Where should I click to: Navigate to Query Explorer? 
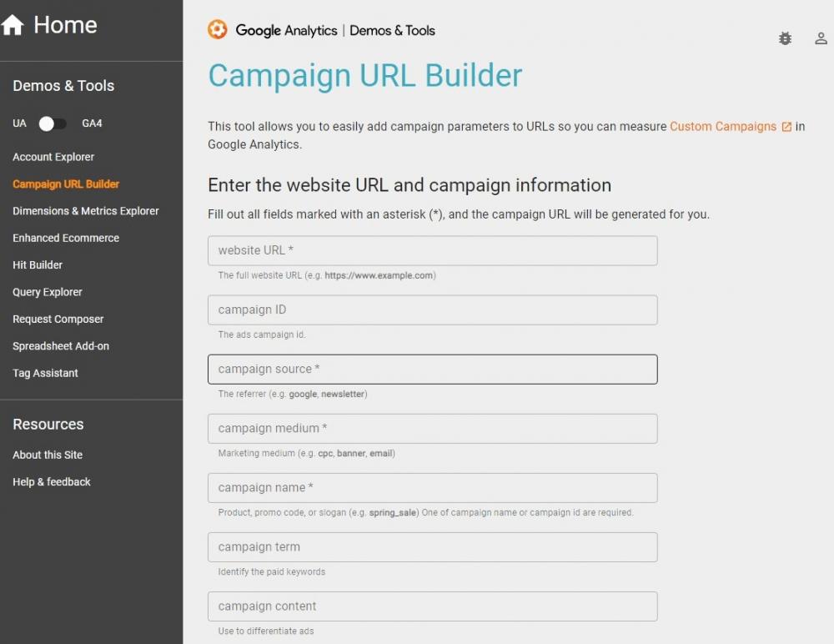click(x=48, y=292)
